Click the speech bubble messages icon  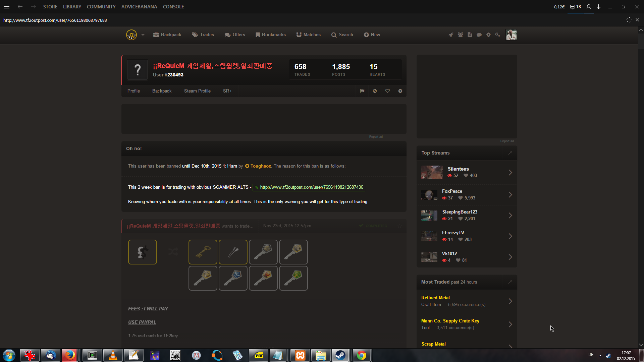pyautogui.click(x=479, y=35)
